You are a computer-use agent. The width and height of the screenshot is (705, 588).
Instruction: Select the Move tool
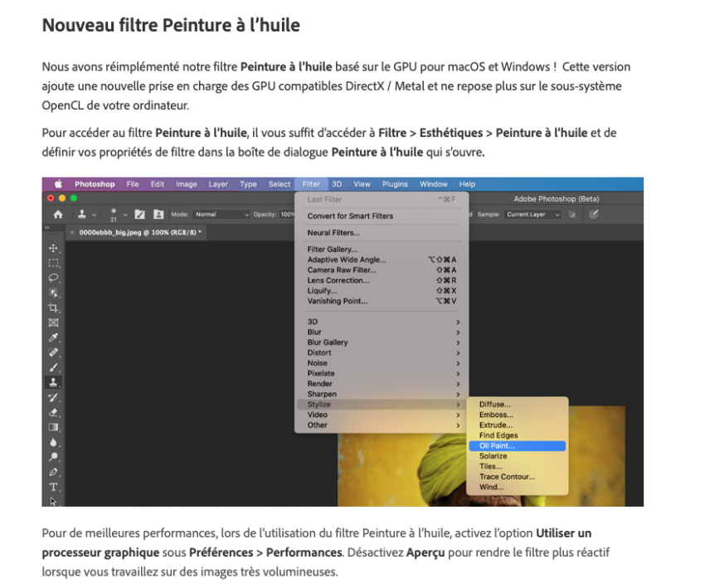pyautogui.click(x=54, y=248)
